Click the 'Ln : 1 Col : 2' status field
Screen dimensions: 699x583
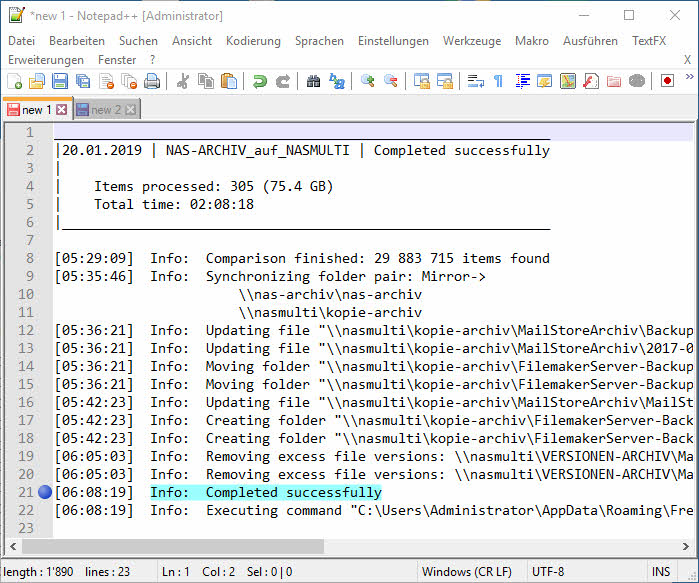pyautogui.click(x=198, y=571)
